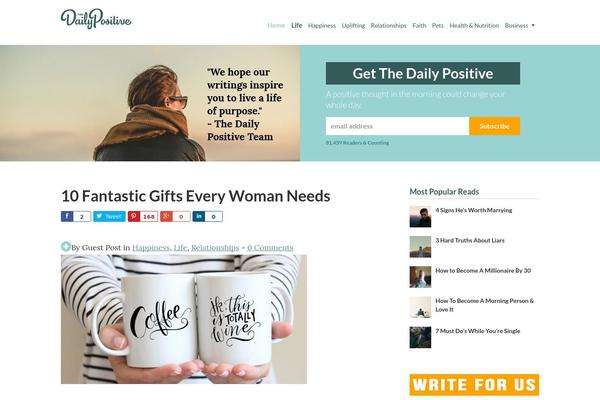Follow the Relationships category link under the title
Image resolution: width=600 pixels, height=400 pixels.
coord(215,248)
